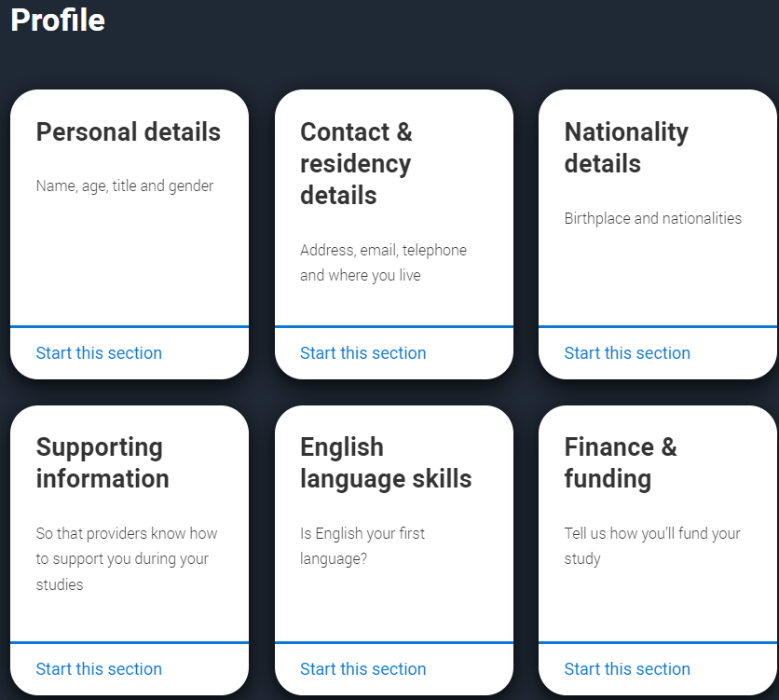This screenshot has width=779, height=700.
Task: Select 'Tell us how you'll fund' description
Action: tap(652, 534)
